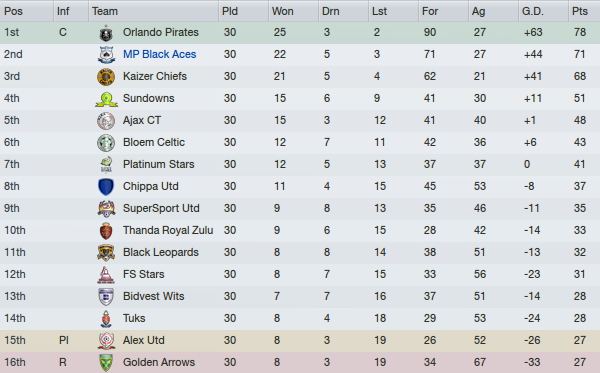Click the Orlando Pirates club crest
Screen dimensions: 600x373
[106, 33]
